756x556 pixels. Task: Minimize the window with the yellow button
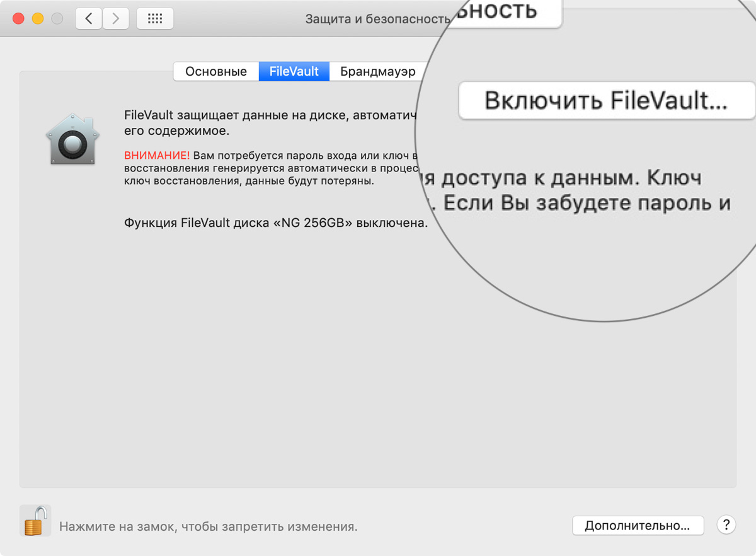(38, 19)
